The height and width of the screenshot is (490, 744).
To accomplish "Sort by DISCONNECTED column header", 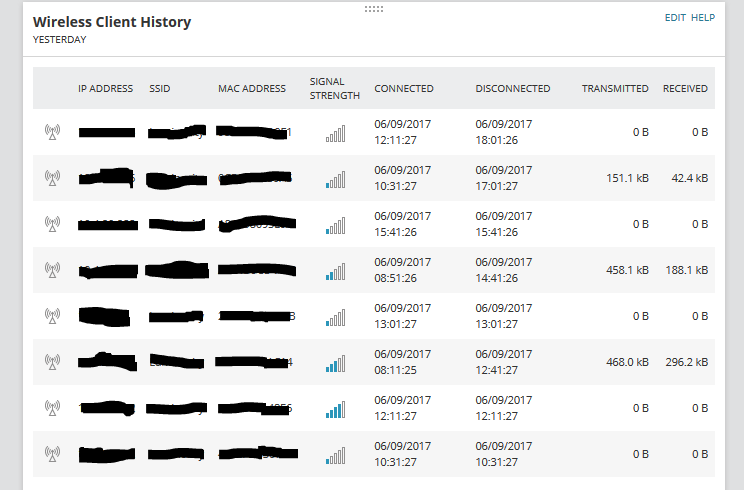I will [x=513, y=89].
